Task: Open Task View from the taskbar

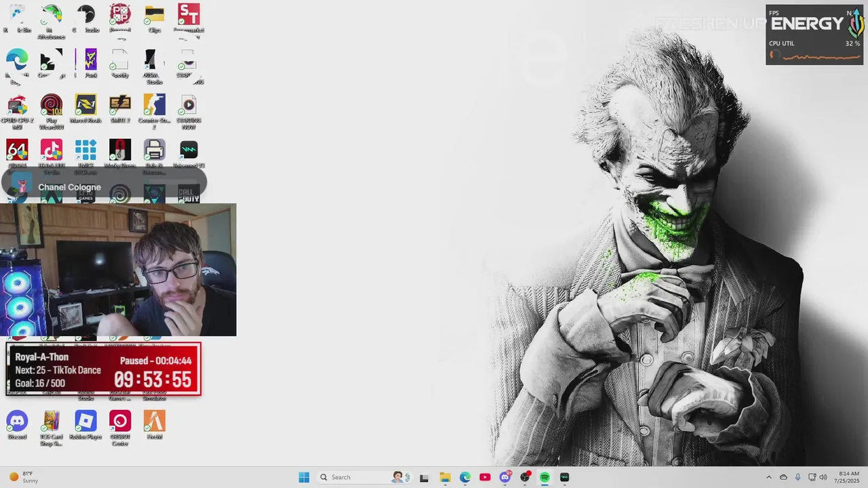Action: point(424,477)
